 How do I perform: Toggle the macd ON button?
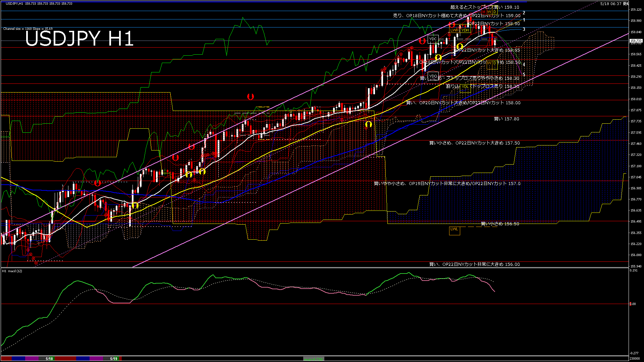(x=314, y=359)
